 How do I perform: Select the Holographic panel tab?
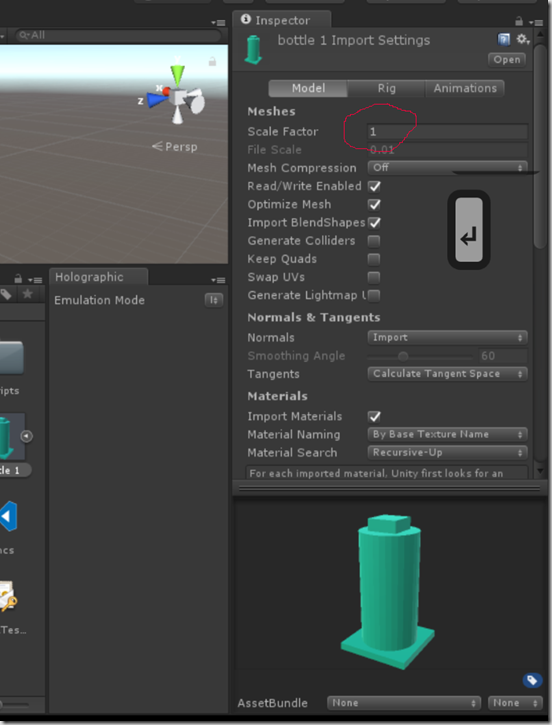[x=98, y=277]
